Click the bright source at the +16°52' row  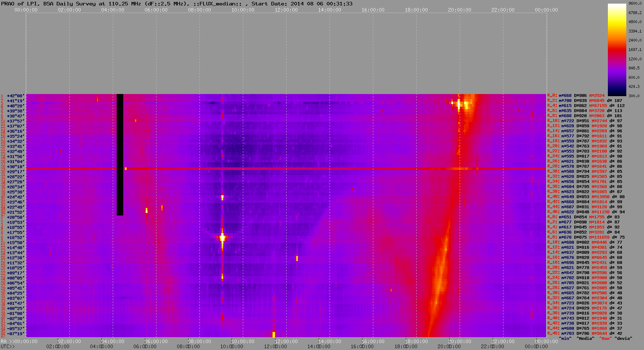pyautogui.click(x=222, y=238)
